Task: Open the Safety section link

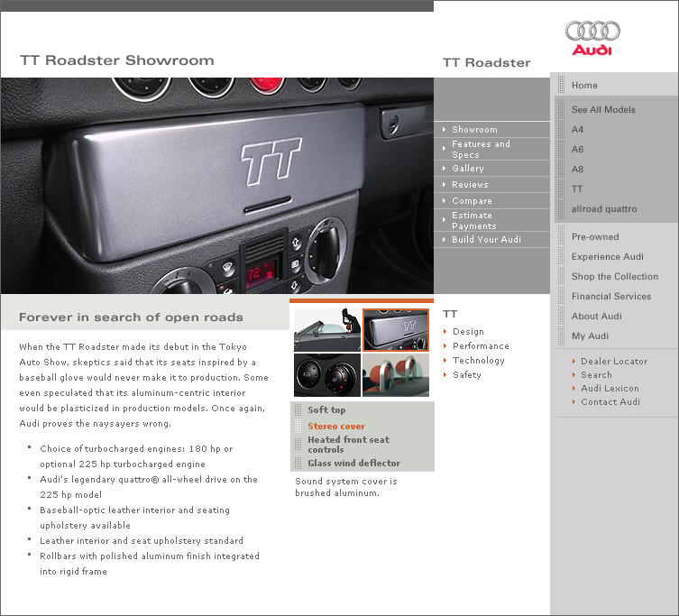Action: pyautogui.click(x=467, y=374)
